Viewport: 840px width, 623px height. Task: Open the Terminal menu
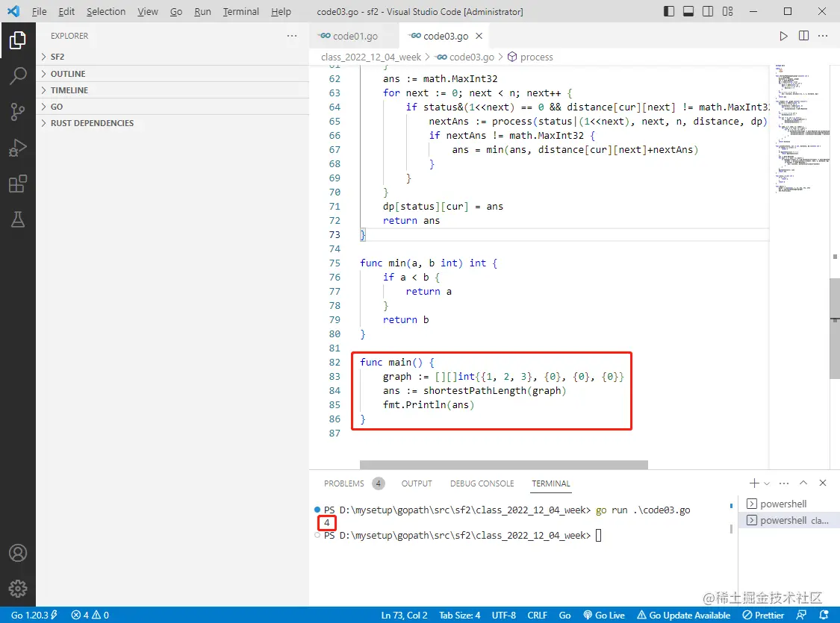[241, 11]
